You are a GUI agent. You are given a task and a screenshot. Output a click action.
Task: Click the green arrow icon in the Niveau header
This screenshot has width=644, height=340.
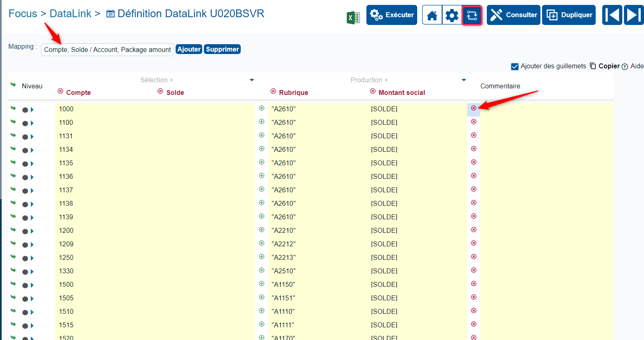tap(13, 85)
